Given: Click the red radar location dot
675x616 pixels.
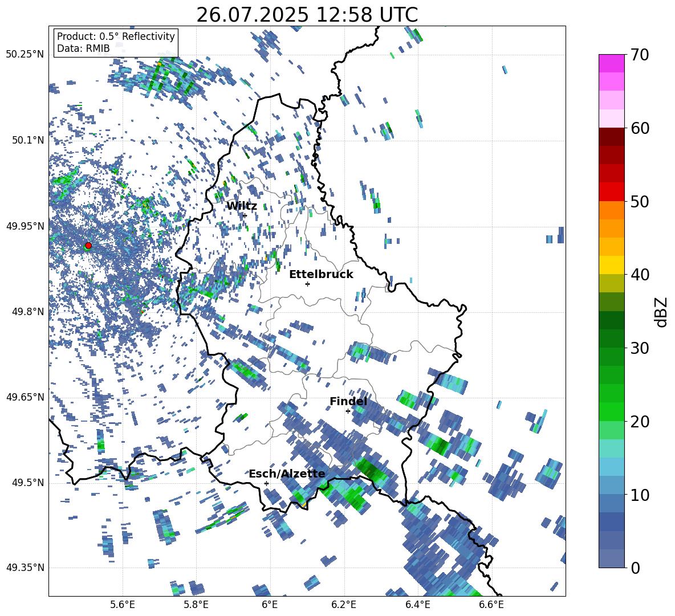Looking at the screenshot, I should point(88,246).
